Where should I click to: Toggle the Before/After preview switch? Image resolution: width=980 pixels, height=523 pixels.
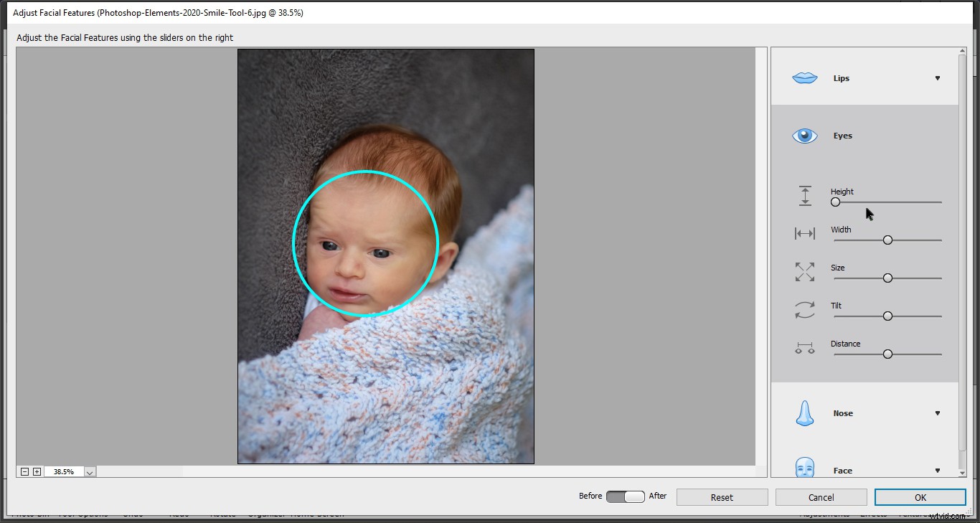[625, 496]
